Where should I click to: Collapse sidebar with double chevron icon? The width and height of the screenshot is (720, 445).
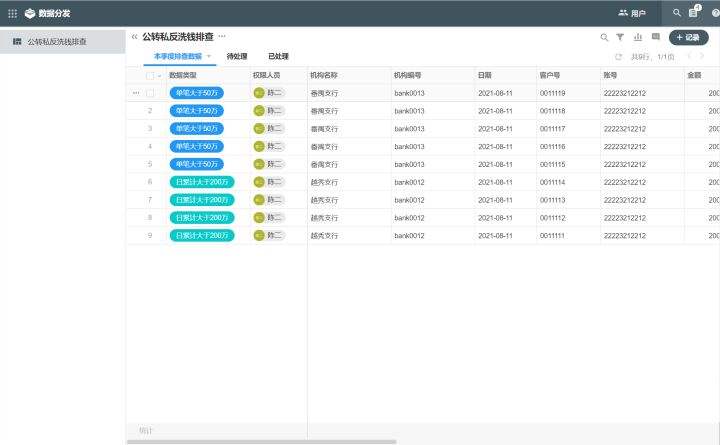[135, 37]
